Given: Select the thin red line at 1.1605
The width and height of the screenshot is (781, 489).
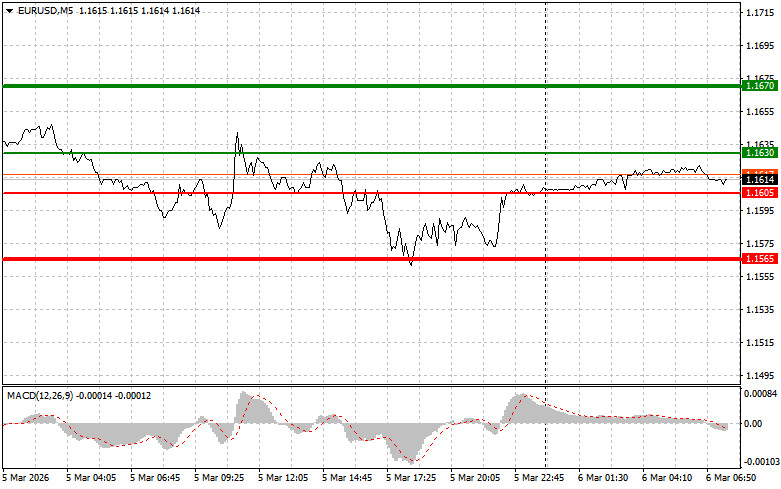Looking at the screenshot, I should 300,192.
